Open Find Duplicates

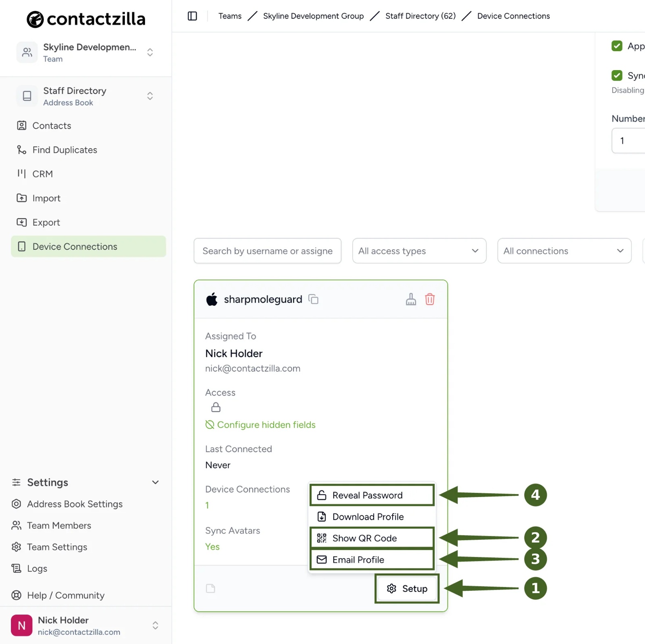click(88, 150)
